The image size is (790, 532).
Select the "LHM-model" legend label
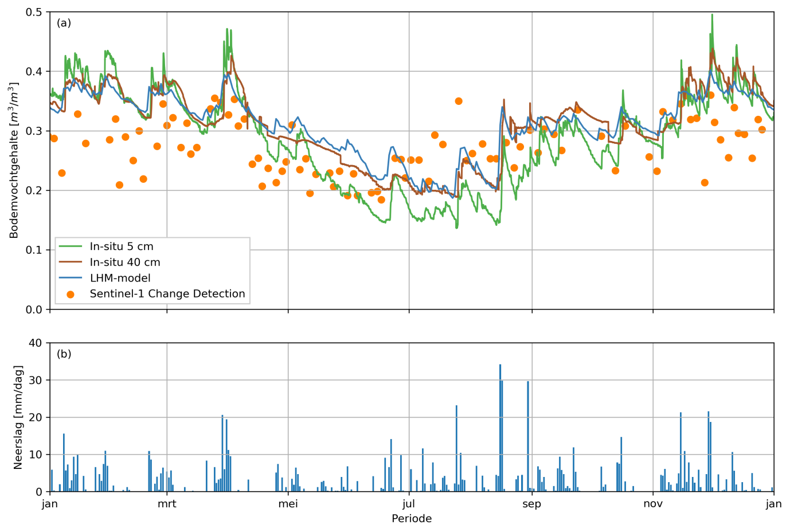pyautogui.click(x=120, y=278)
